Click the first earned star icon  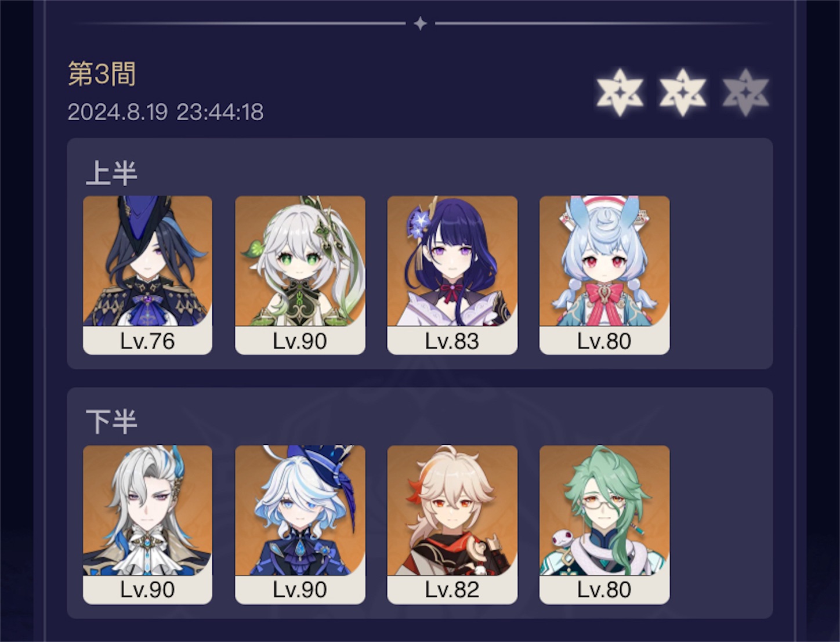pyautogui.click(x=620, y=92)
